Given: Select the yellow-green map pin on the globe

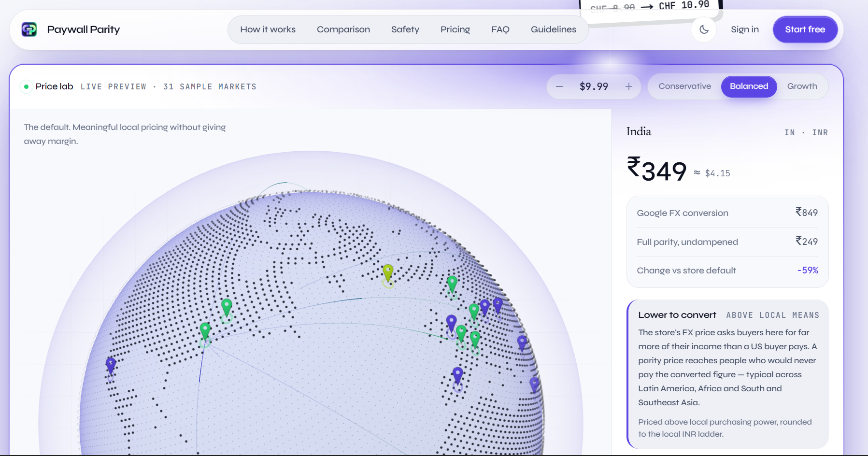Looking at the screenshot, I should (x=388, y=273).
